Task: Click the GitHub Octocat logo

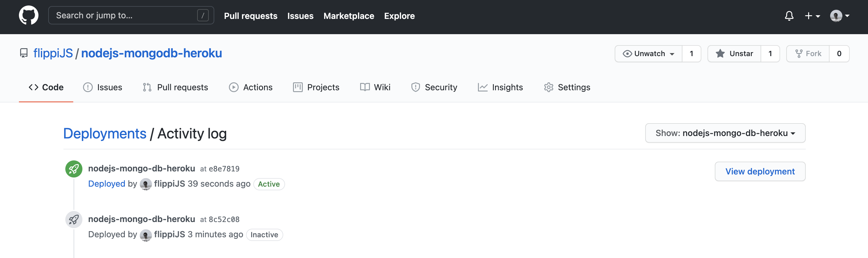Action: click(x=29, y=16)
